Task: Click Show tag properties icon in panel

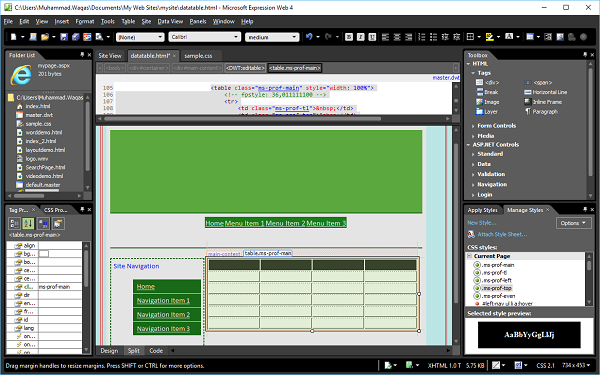Action: point(58,223)
